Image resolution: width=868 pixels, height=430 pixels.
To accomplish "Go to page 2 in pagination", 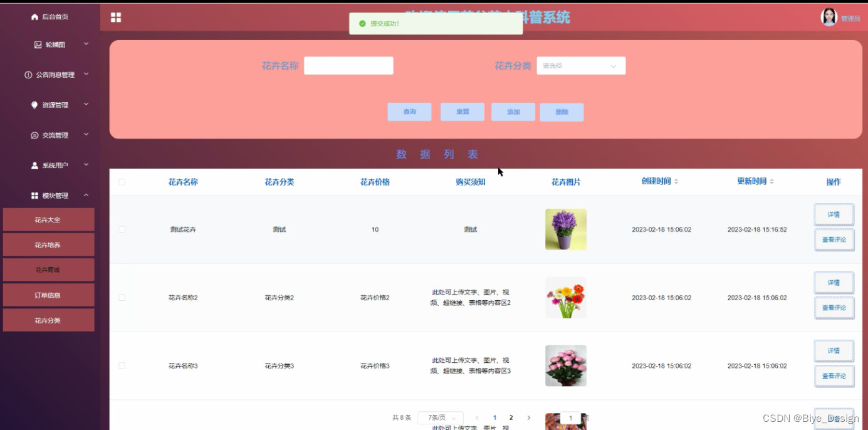I will point(511,417).
